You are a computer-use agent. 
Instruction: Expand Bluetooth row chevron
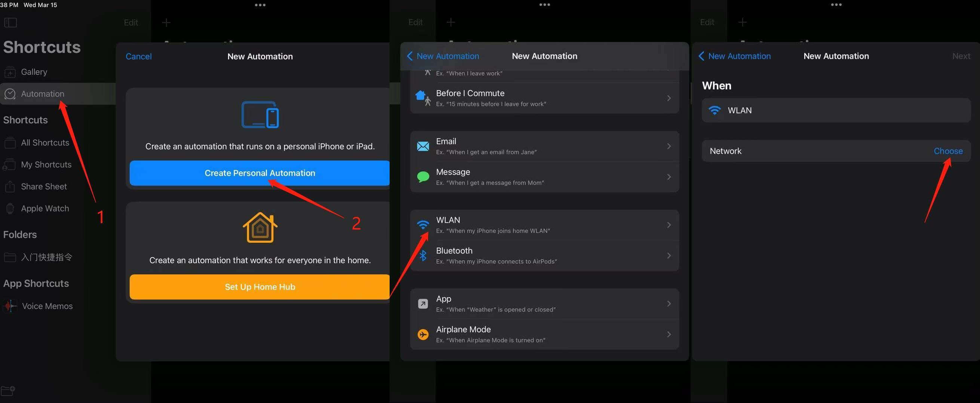[669, 256]
